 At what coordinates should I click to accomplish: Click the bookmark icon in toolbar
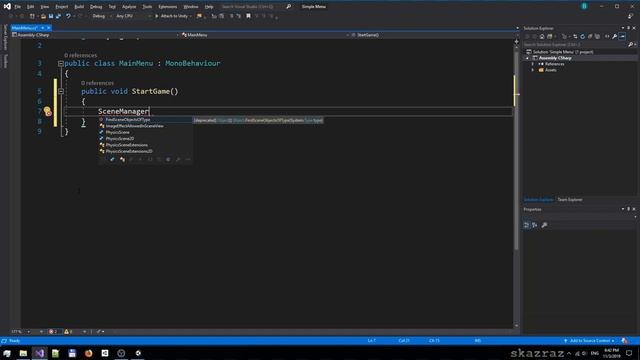248,16
